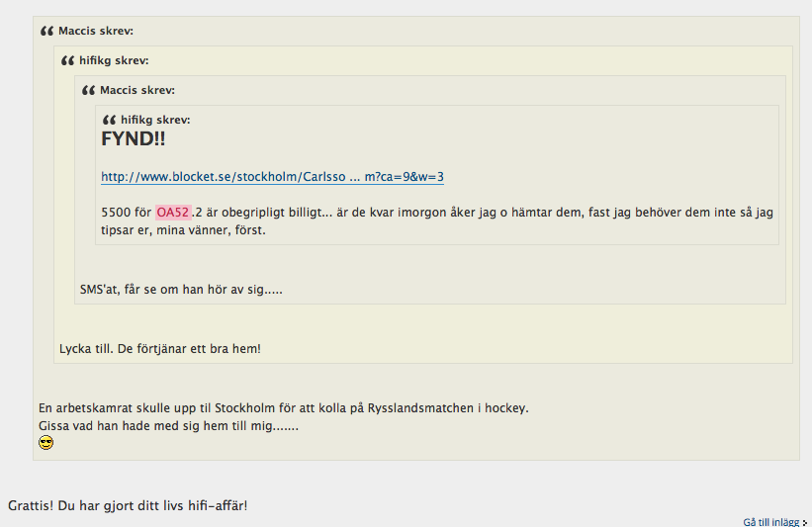
Task: Click the outermost Maccis skrev author label
Action: click(96, 31)
